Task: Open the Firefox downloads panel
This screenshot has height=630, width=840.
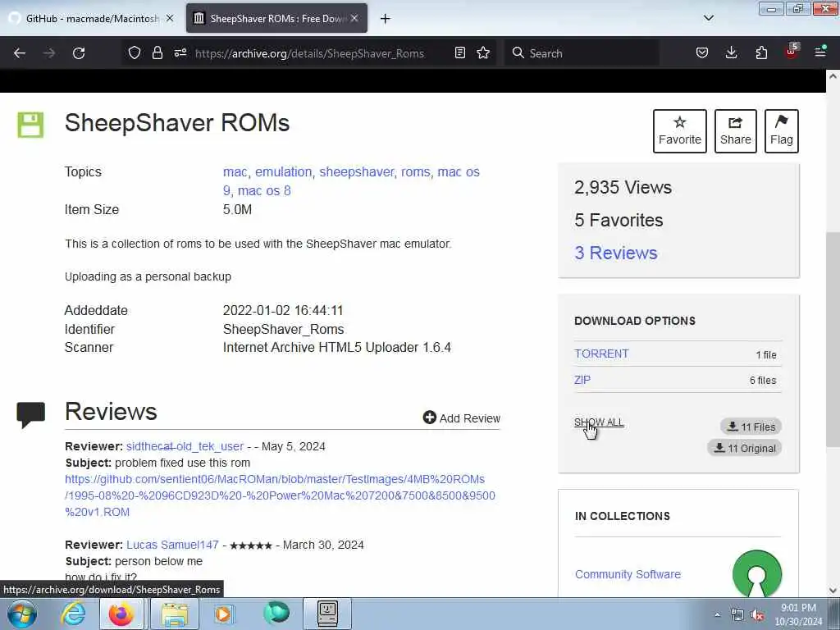Action: tap(731, 52)
